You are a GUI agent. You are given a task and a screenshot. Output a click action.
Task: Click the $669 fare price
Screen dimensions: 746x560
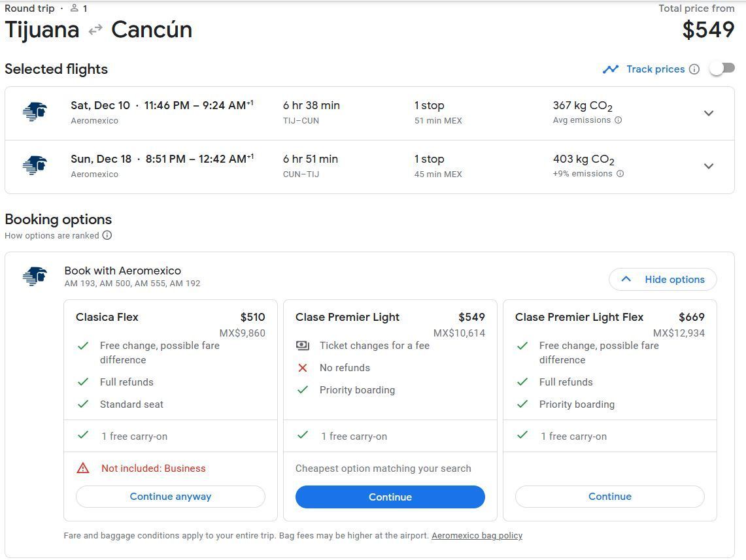pyautogui.click(x=692, y=317)
